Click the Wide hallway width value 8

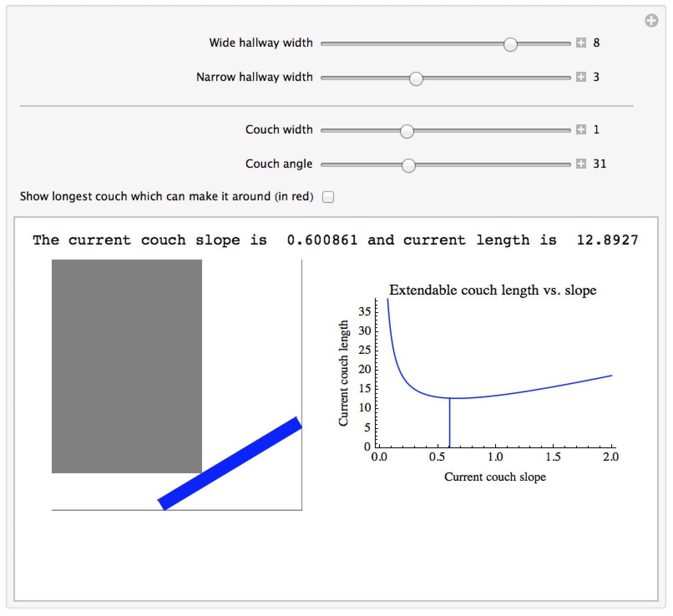pyautogui.click(x=596, y=43)
